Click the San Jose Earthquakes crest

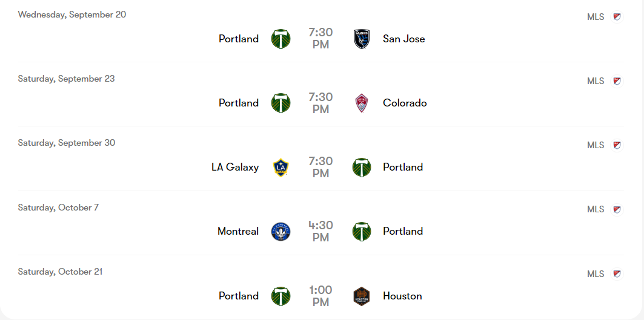pos(362,39)
